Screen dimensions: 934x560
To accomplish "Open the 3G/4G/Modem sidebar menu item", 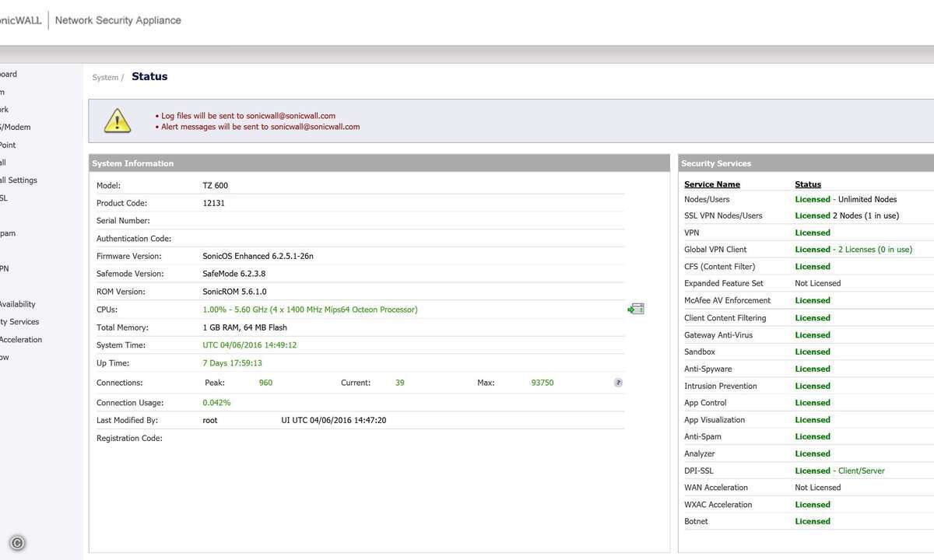I will [16, 128].
